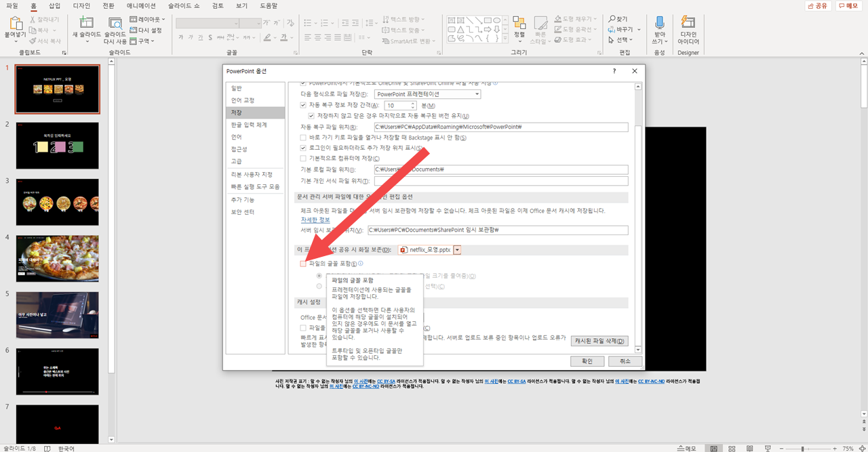The image size is (868, 452).
Task: Select 고급 category in options sidebar
Action: [256, 161]
